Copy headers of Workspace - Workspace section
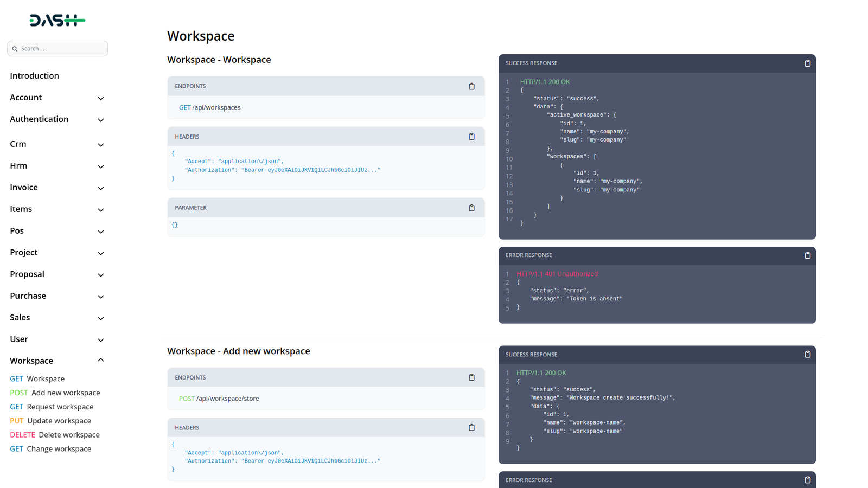The image size is (868, 488). 471,137
